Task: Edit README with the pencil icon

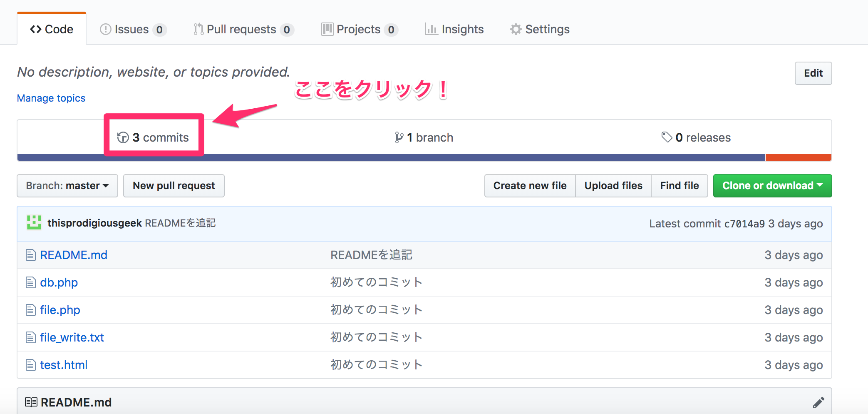Action: [818, 402]
